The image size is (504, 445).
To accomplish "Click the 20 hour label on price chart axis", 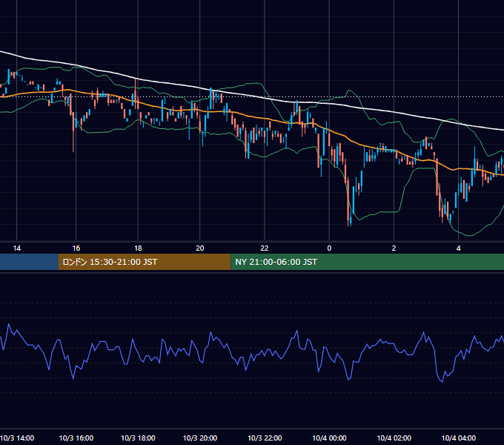I will [200, 248].
